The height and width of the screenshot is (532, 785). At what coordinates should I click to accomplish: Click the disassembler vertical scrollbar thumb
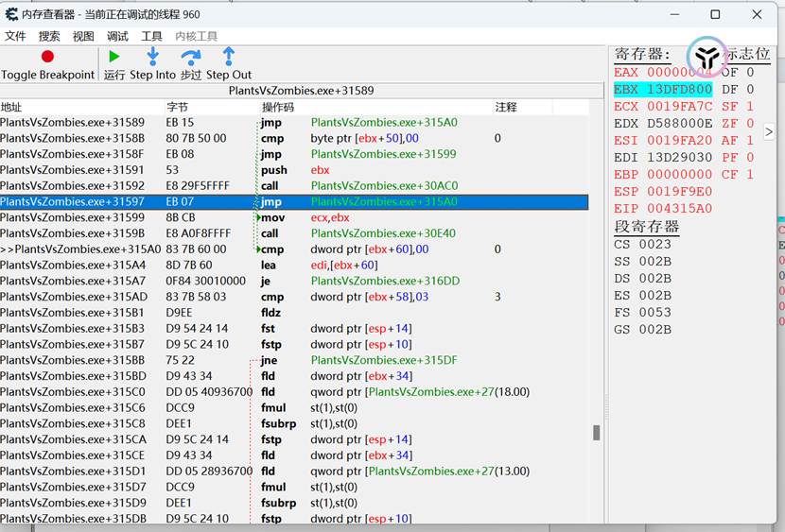596,433
